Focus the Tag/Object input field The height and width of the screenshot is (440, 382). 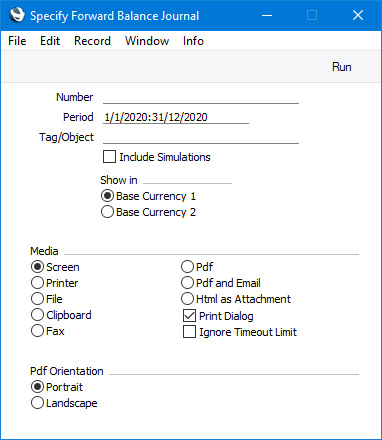coord(201,137)
